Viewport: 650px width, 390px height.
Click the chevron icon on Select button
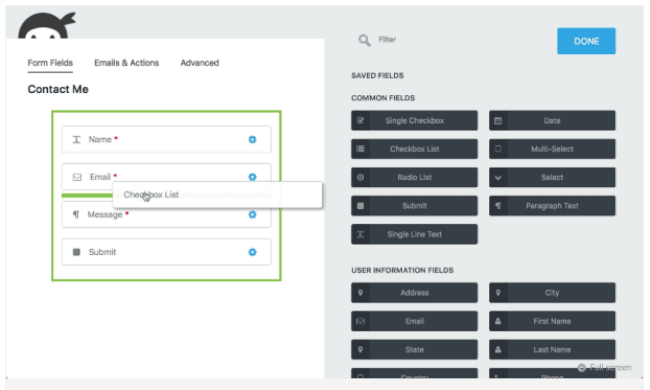coord(498,178)
